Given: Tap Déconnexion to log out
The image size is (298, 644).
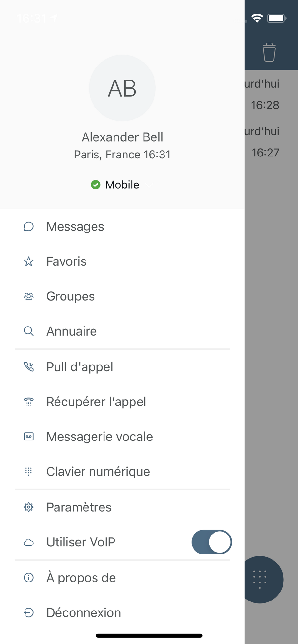Looking at the screenshot, I should click(x=84, y=613).
